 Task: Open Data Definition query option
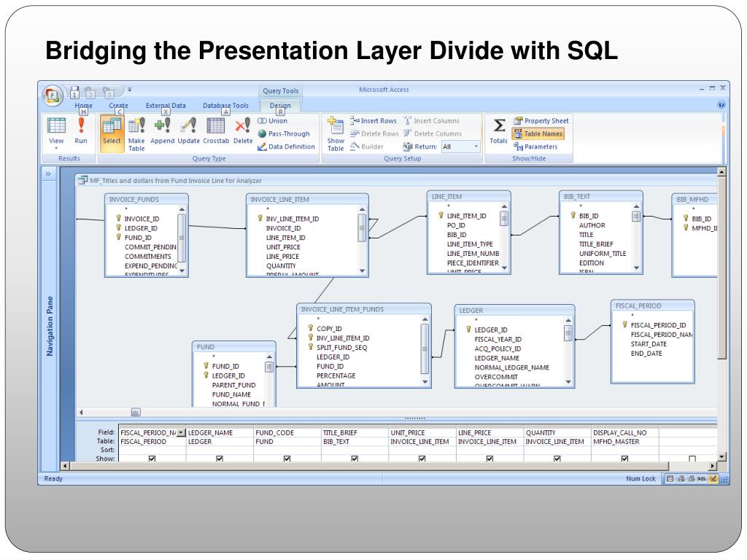coord(286,147)
